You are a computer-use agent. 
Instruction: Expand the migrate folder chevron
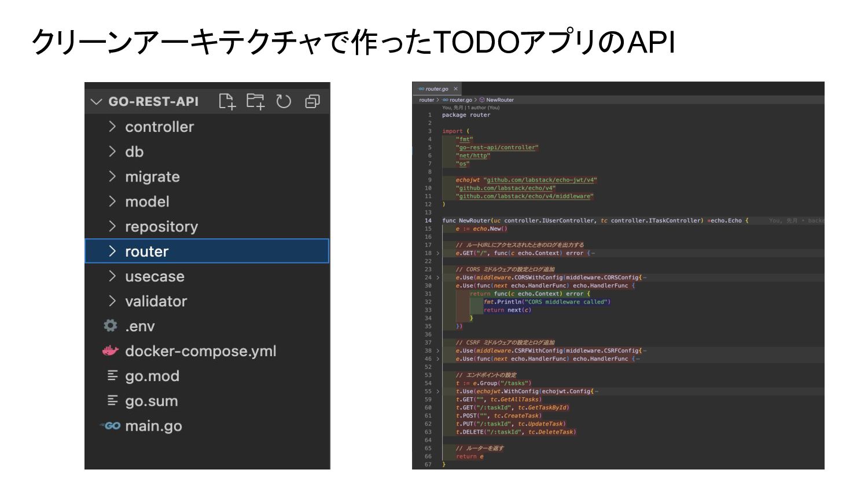(112, 176)
